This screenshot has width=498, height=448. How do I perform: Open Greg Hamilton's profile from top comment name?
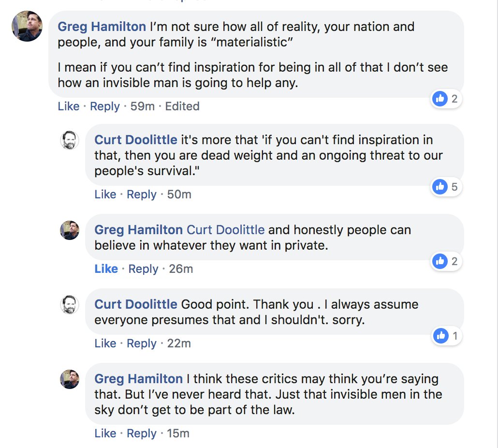pos(102,27)
